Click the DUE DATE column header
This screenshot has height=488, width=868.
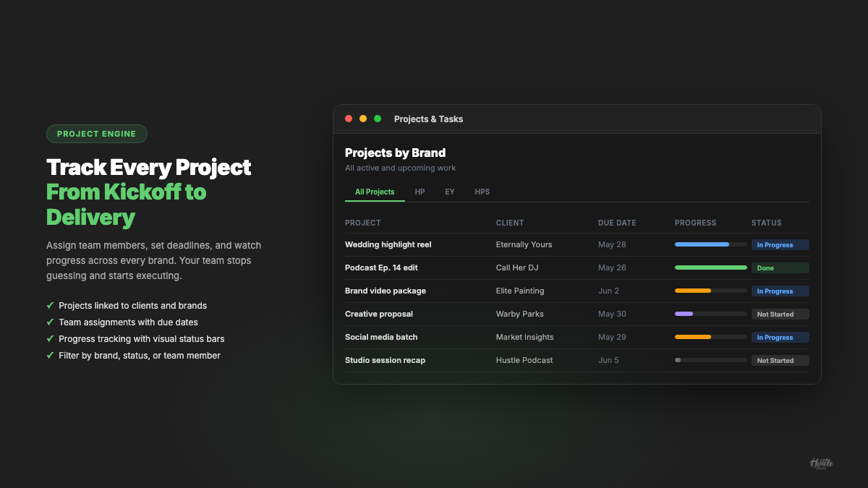[x=617, y=223]
